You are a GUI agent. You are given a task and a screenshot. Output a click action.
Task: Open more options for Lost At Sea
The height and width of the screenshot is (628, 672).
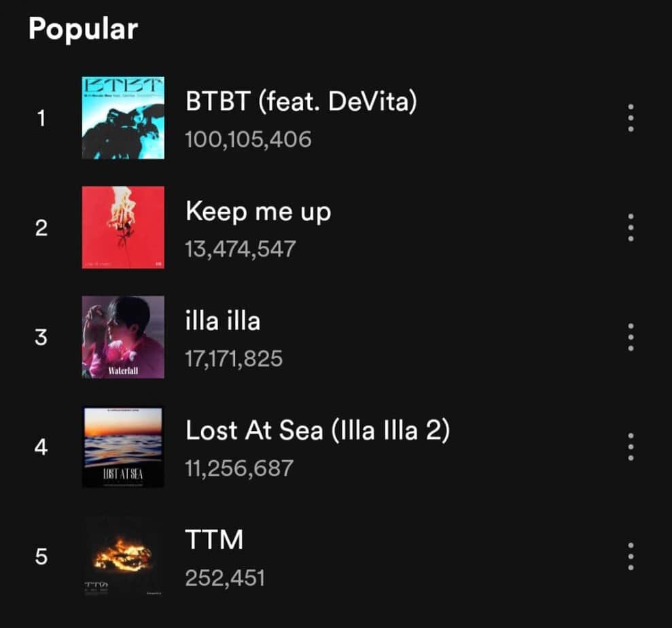[631, 447]
